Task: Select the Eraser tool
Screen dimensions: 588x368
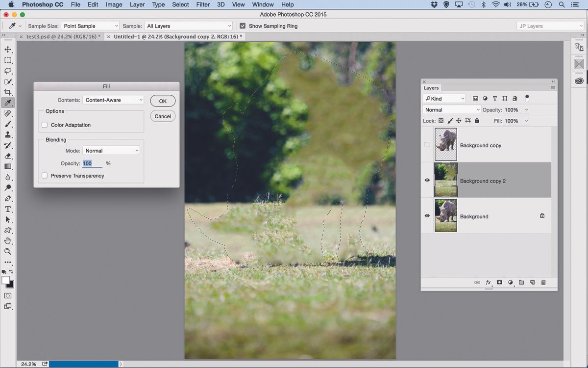Action: (x=7, y=156)
